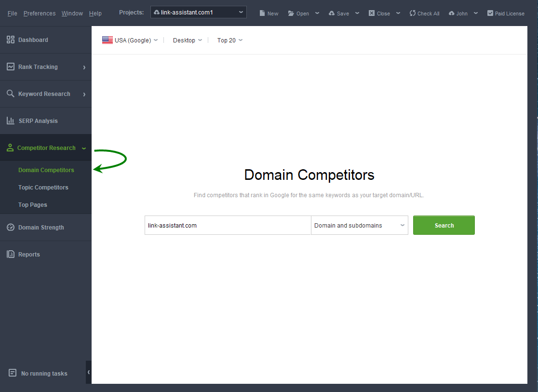538x392 pixels.
Task: View Paid License details
Action: [x=506, y=13]
